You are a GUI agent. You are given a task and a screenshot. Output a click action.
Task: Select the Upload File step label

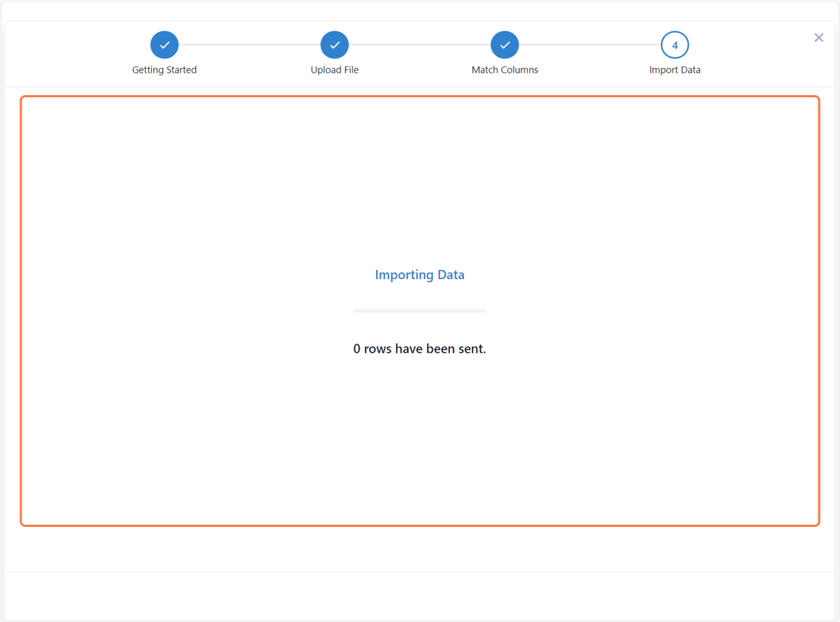tap(335, 70)
